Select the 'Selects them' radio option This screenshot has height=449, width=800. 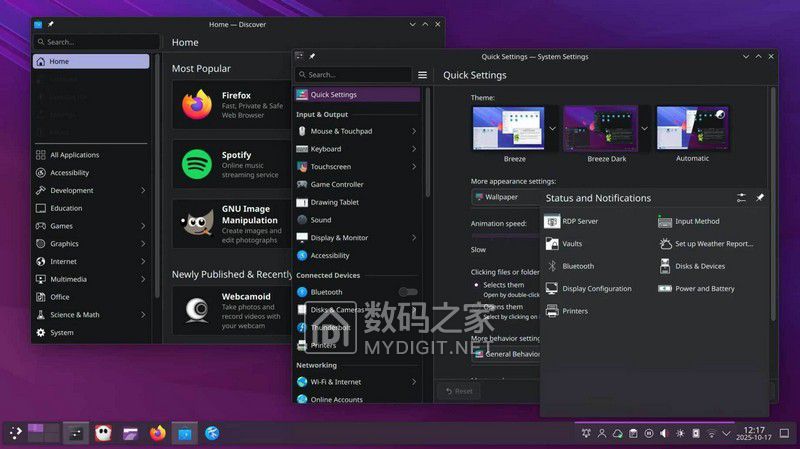pyautogui.click(x=475, y=285)
